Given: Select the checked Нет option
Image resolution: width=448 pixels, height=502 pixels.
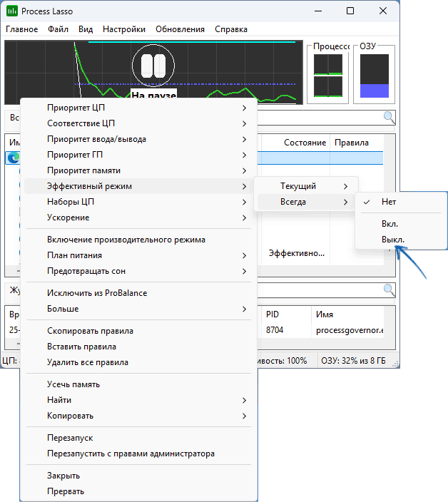Looking at the screenshot, I should [401, 202].
